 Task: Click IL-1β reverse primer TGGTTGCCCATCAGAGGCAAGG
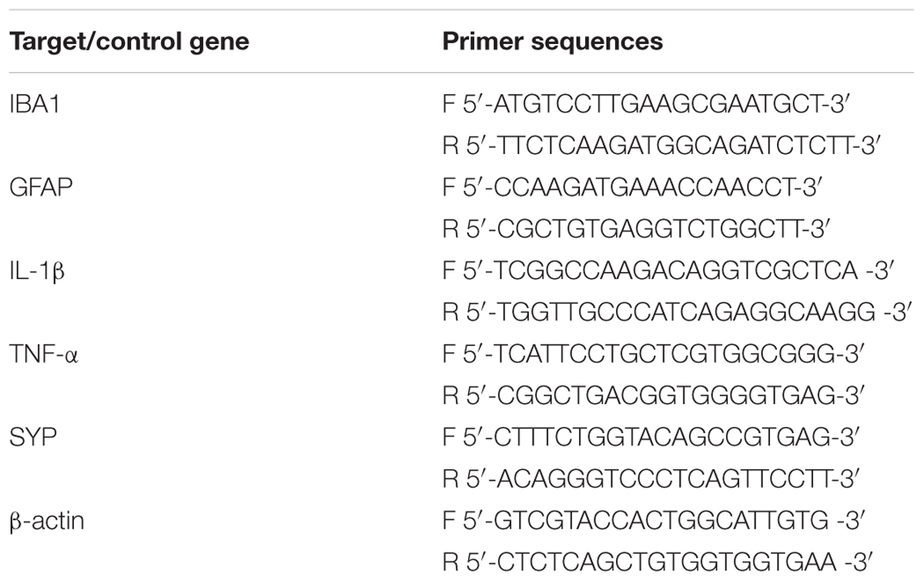pyautogui.click(x=671, y=313)
